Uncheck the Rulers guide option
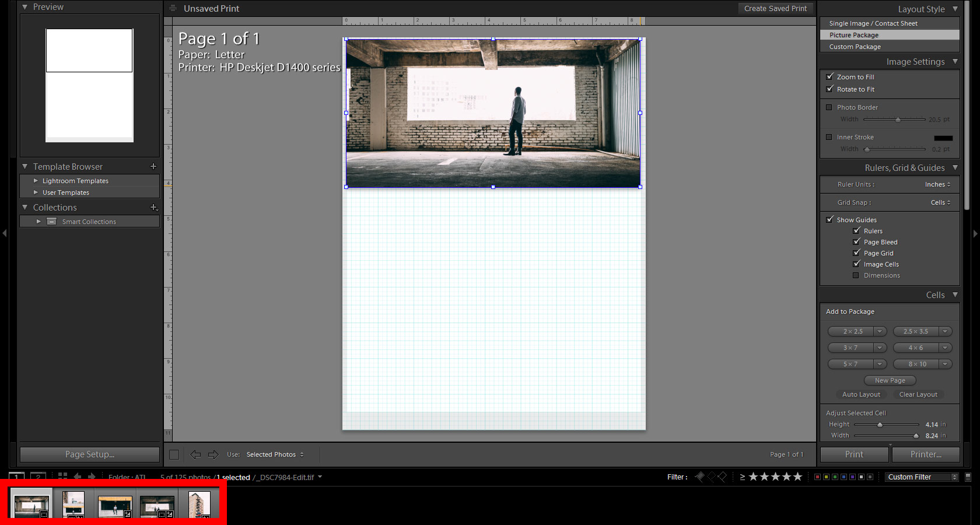The width and height of the screenshot is (980, 525). point(856,230)
